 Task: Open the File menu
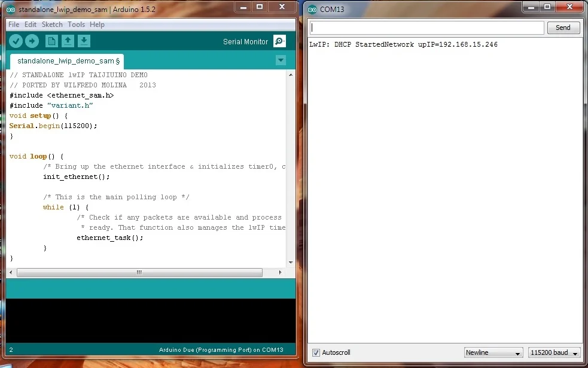coord(14,25)
